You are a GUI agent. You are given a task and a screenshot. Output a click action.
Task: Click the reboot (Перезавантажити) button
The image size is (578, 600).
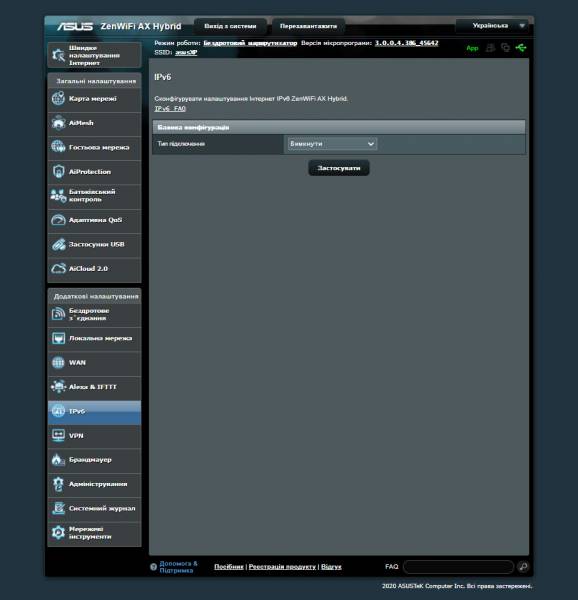tap(308, 26)
